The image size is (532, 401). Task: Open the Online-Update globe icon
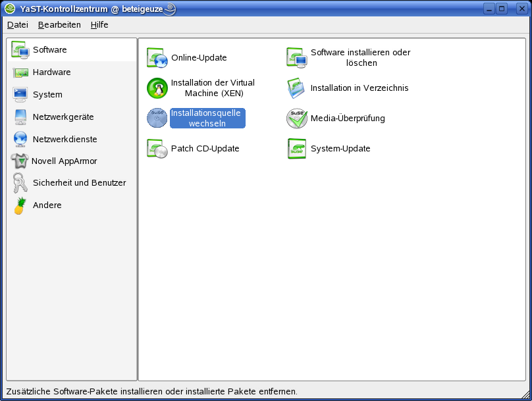(x=157, y=58)
